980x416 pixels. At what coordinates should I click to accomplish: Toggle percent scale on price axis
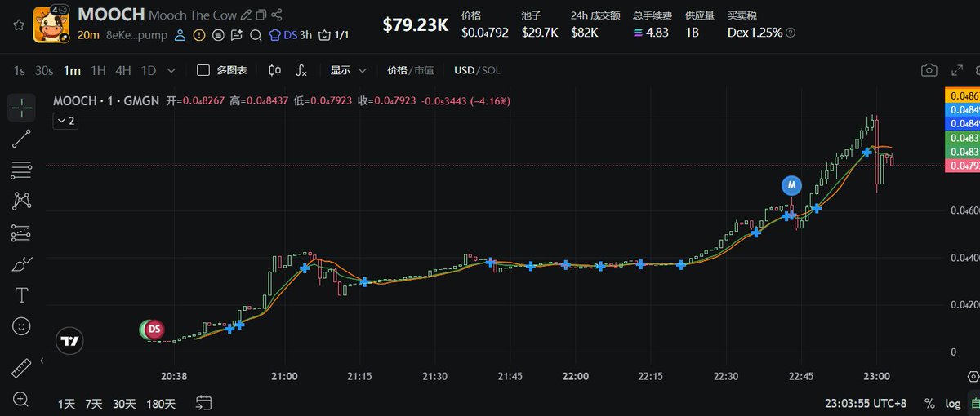point(929,403)
